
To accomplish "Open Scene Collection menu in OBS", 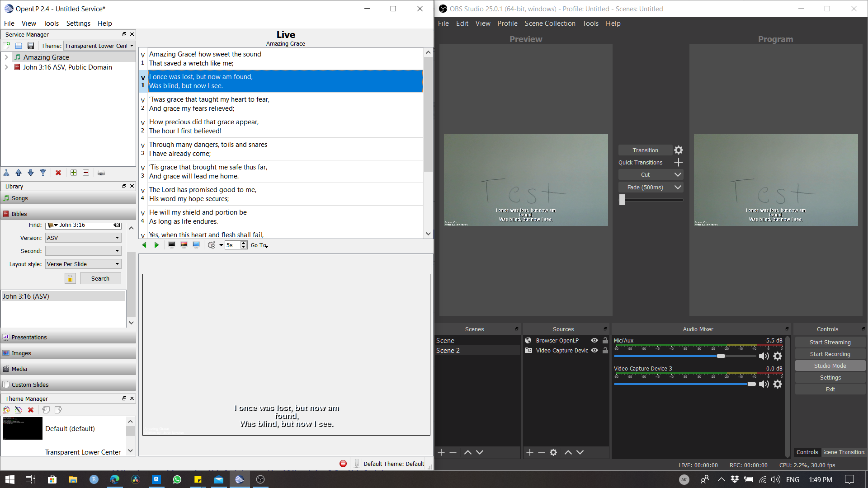I will [x=550, y=23].
